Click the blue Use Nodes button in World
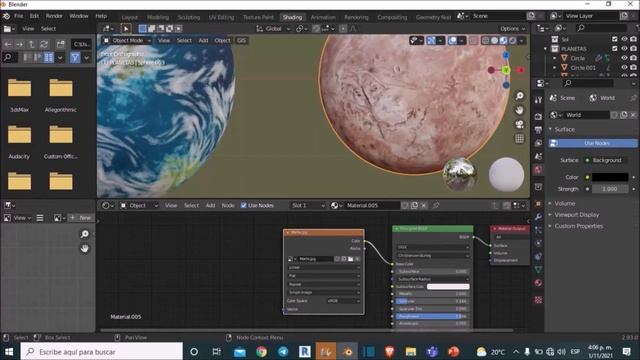Viewport: 640px width, 360px height. pyautogui.click(x=592, y=143)
